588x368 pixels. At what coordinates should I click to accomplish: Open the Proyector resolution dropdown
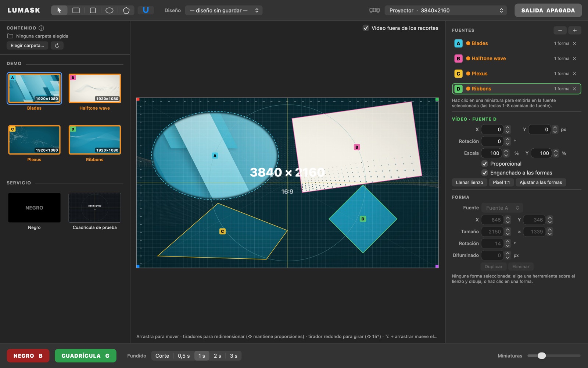[446, 10]
